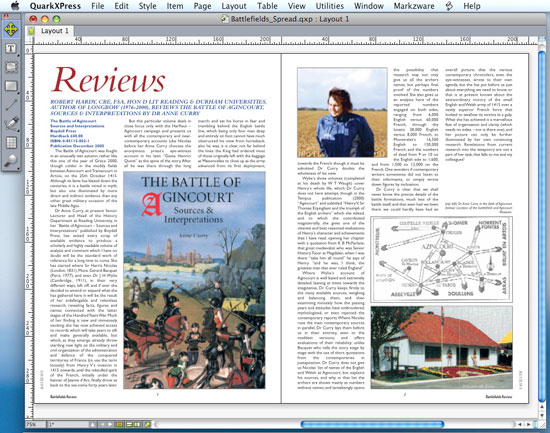Click the scroll left arrow at bottom right

click(520, 424)
